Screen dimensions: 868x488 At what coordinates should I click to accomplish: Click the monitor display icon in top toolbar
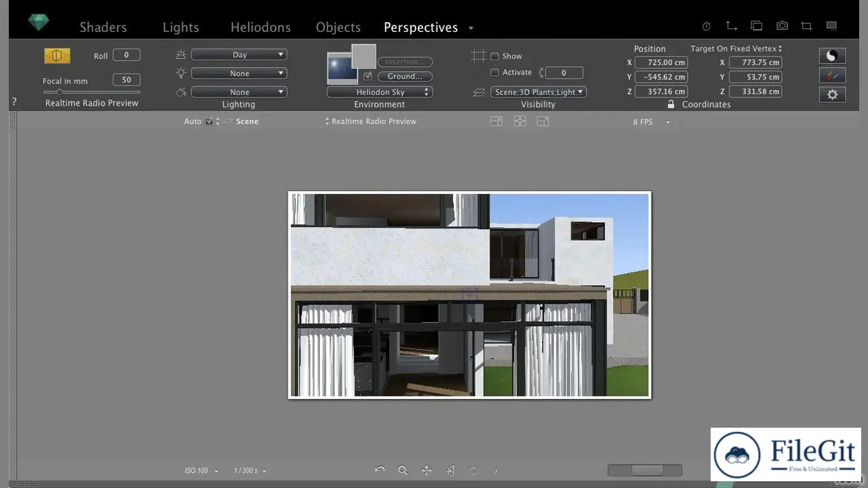(x=831, y=26)
